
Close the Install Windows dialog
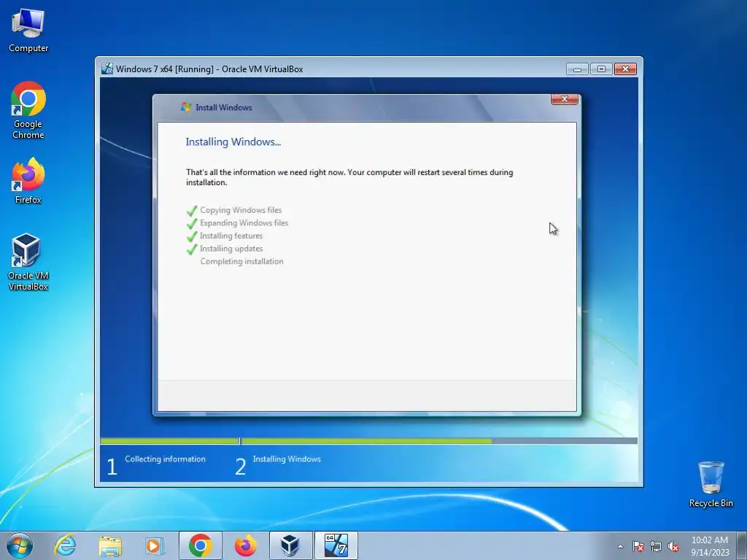(x=565, y=99)
